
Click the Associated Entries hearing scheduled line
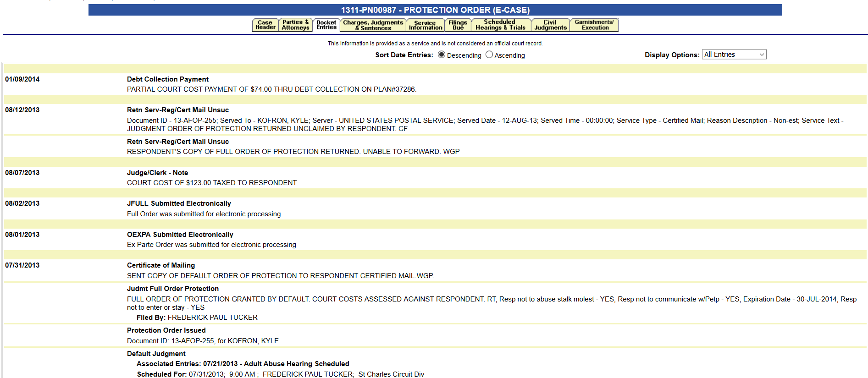pyautogui.click(x=243, y=364)
